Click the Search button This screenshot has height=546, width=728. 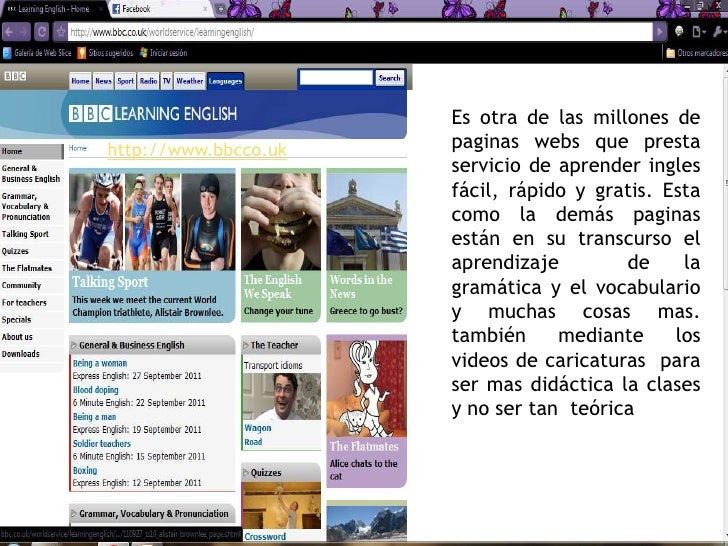[390, 78]
